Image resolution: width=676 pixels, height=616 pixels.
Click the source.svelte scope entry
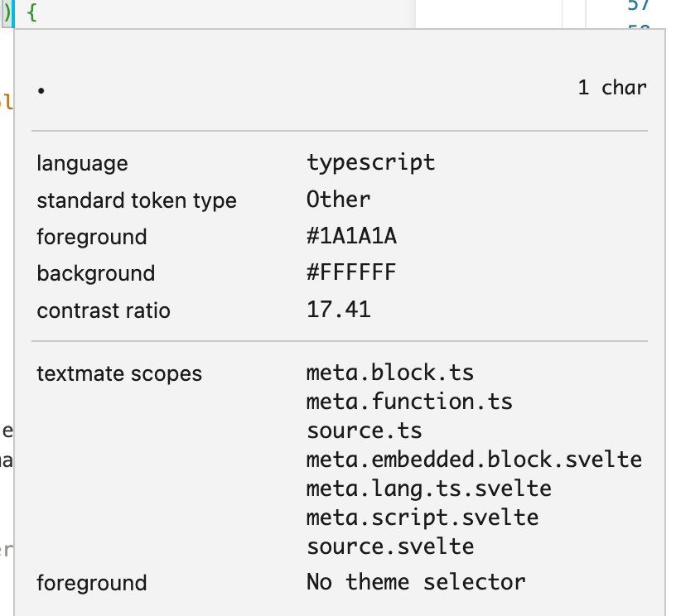click(389, 546)
